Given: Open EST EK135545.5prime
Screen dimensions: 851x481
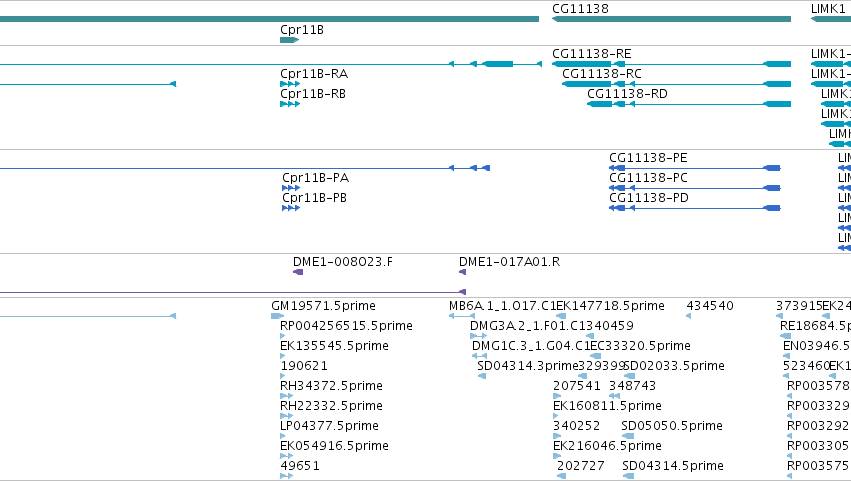Looking at the screenshot, I should 334,346.
